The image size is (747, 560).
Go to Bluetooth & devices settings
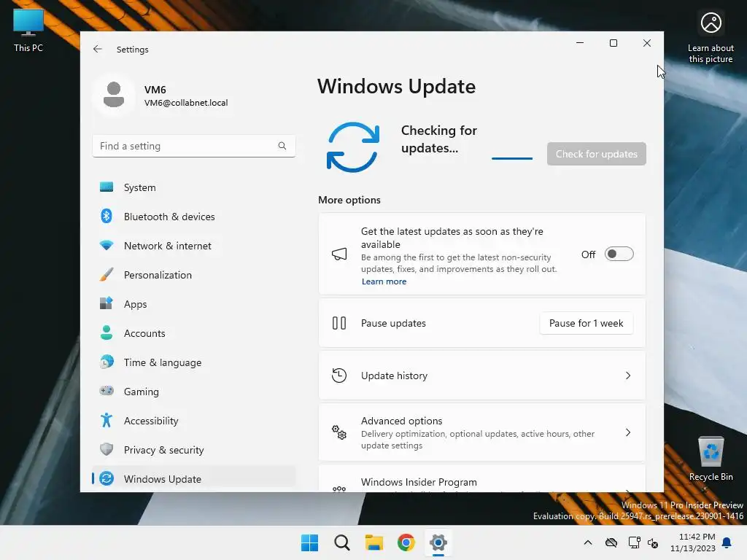pyautogui.click(x=194, y=217)
